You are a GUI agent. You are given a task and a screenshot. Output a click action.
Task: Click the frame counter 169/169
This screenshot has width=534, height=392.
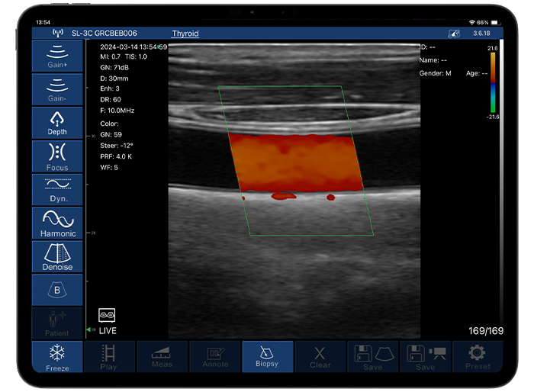(486, 331)
